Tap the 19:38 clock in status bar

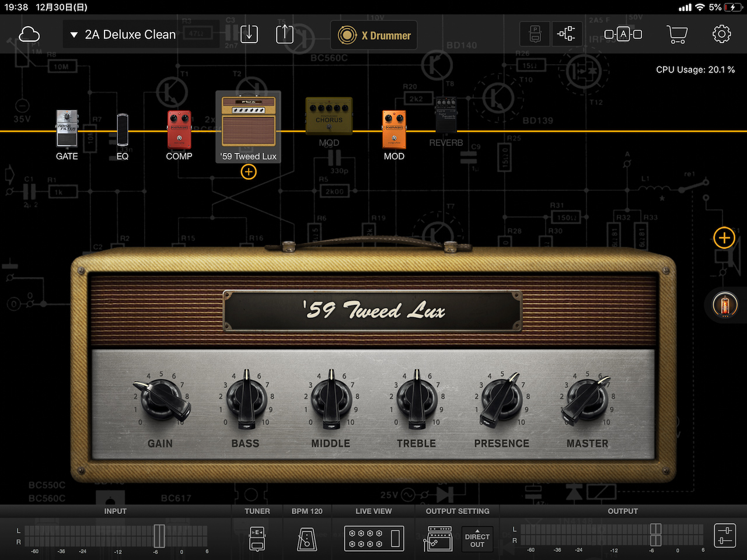tap(16, 7)
